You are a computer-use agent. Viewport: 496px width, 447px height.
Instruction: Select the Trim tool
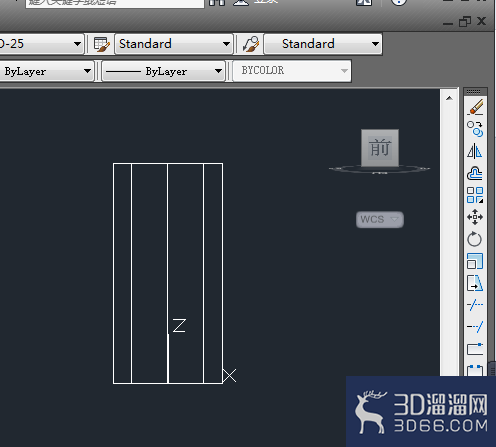475,305
